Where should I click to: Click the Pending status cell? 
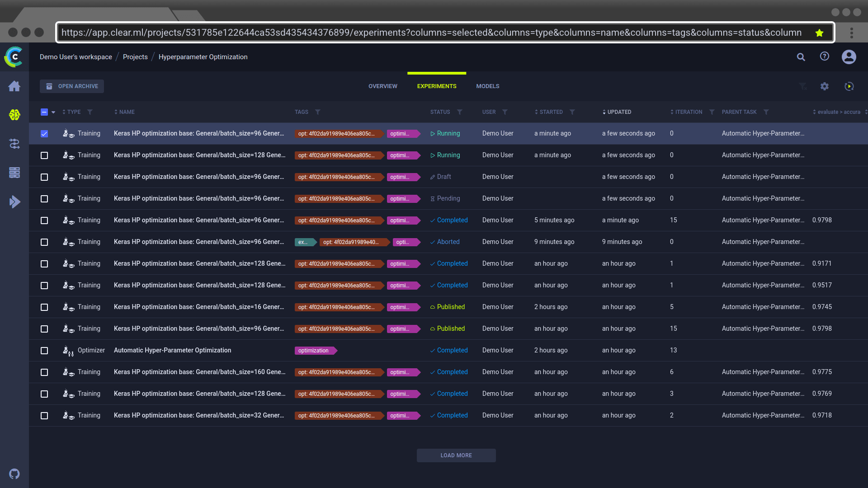pos(445,199)
